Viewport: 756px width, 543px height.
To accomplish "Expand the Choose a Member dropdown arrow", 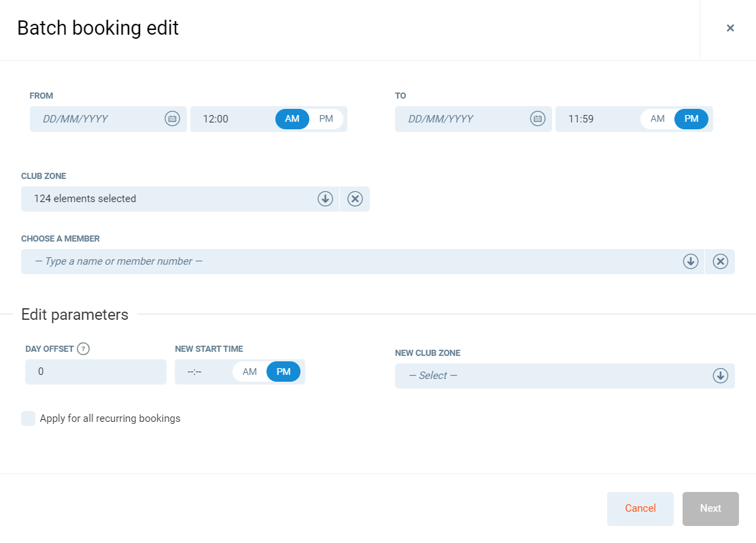I will point(691,261).
